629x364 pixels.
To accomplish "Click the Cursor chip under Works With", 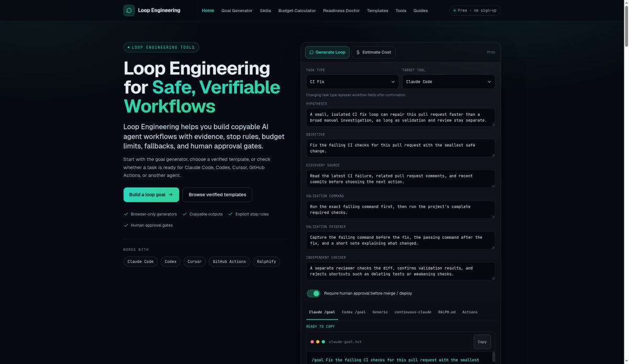I will click(194, 261).
